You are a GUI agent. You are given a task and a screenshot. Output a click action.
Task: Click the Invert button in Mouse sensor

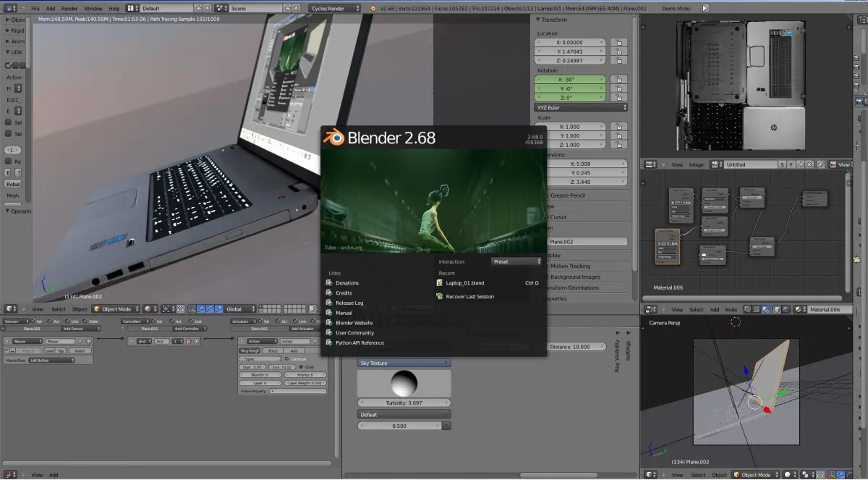(x=80, y=351)
